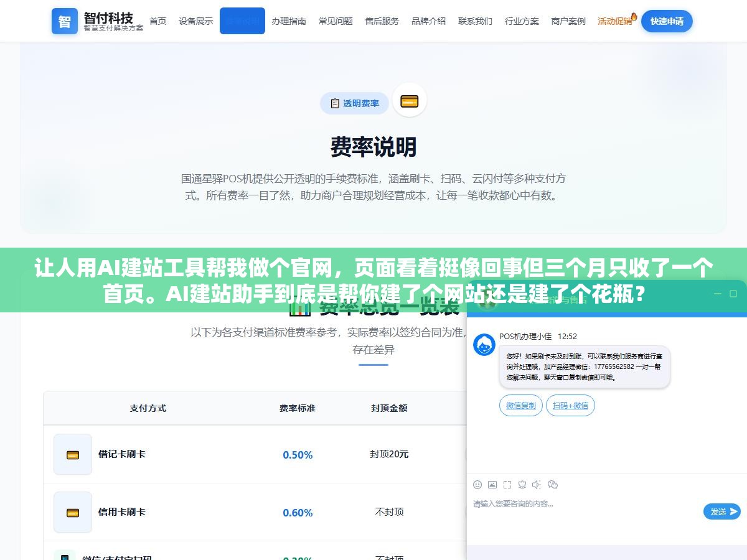Click the 支付方式 column header
The image size is (747, 560).
[148, 408]
